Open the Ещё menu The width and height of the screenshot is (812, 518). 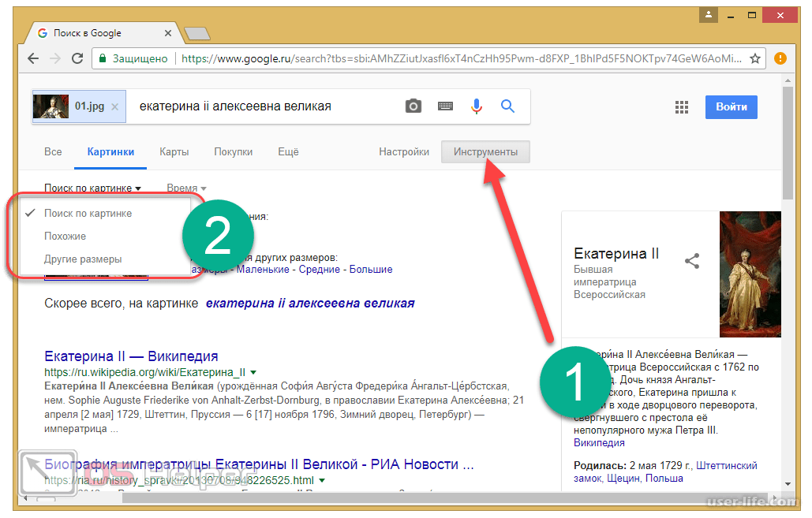288,151
